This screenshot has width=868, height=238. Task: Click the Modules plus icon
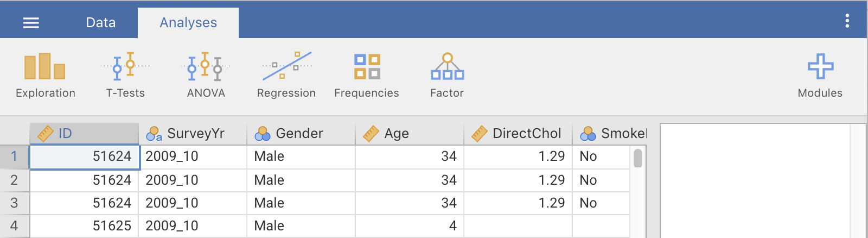click(820, 67)
